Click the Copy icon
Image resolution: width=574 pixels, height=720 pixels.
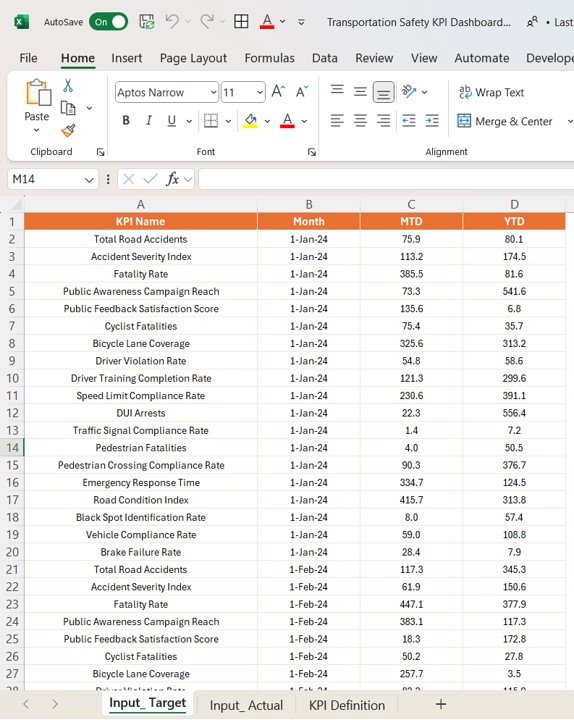coord(68,108)
